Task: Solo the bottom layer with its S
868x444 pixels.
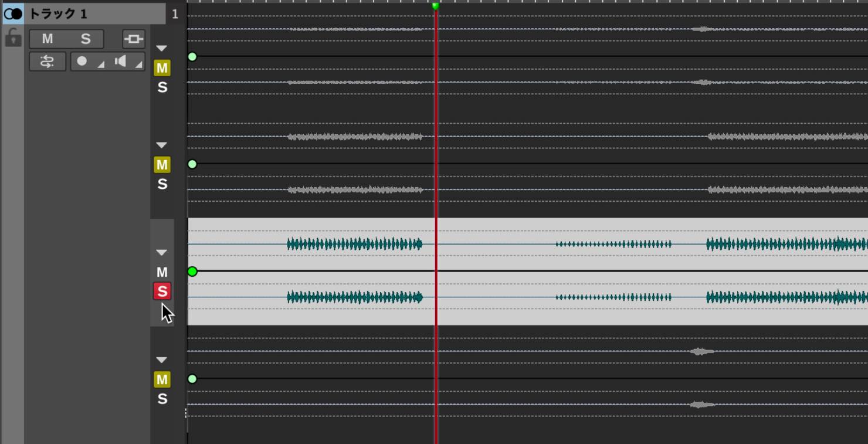Action: 162,399
